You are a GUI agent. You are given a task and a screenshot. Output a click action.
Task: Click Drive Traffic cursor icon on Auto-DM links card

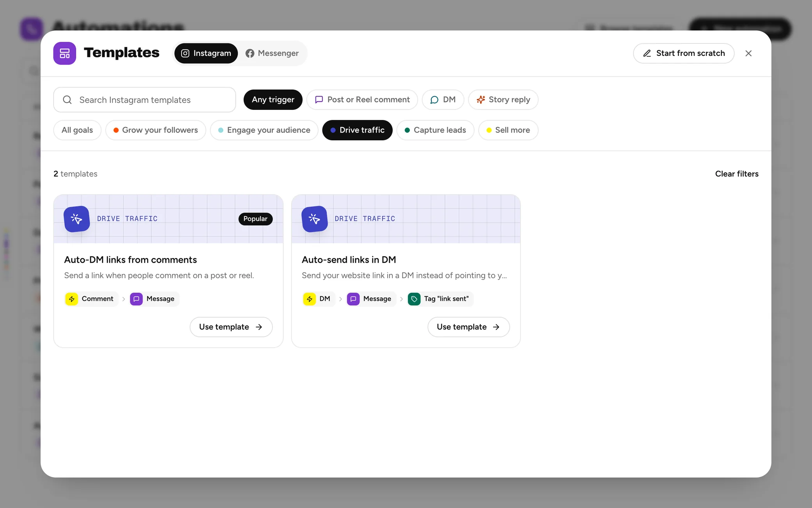coord(77,219)
